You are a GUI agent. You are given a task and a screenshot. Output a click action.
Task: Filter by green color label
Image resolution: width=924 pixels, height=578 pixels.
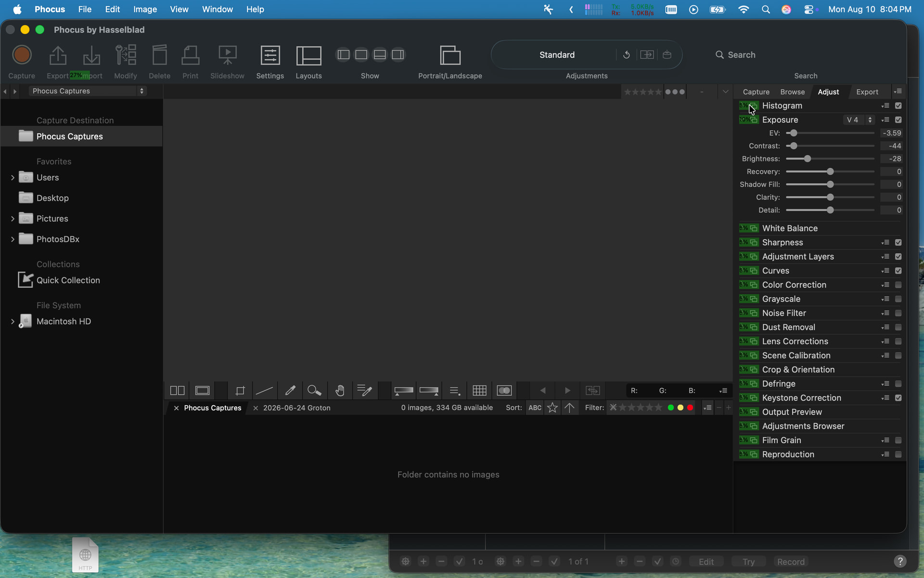pos(670,408)
